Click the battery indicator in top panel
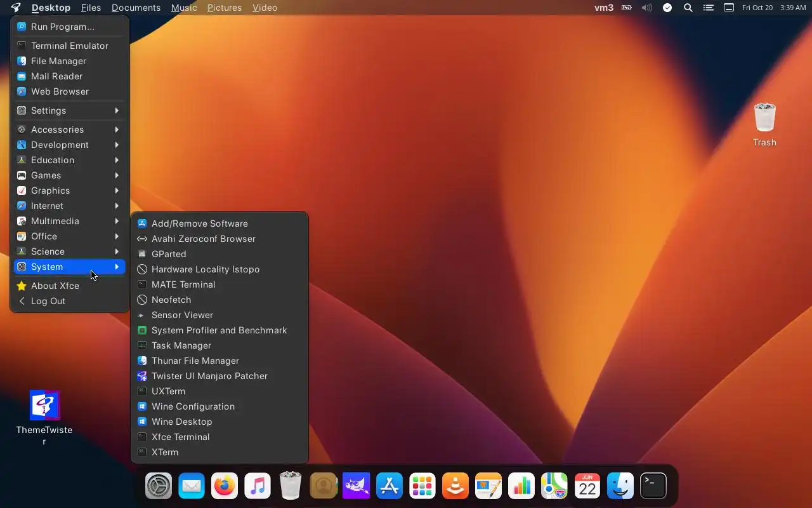This screenshot has width=812, height=508. [x=627, y=8]
